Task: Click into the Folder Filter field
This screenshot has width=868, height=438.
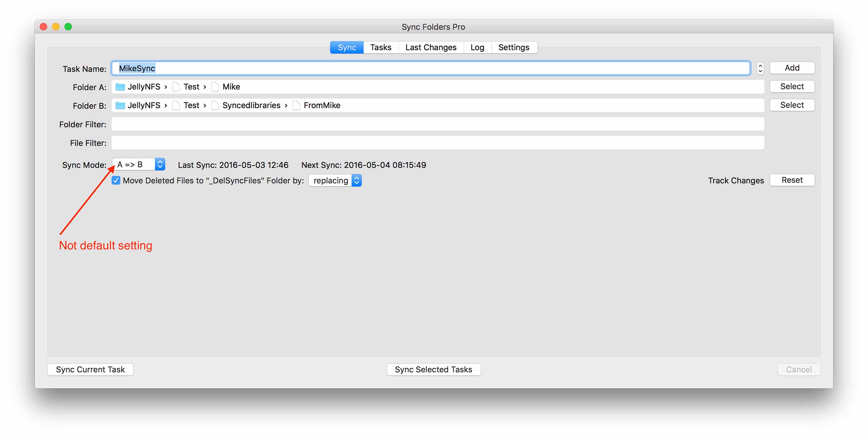Action: tap(438, 124)
